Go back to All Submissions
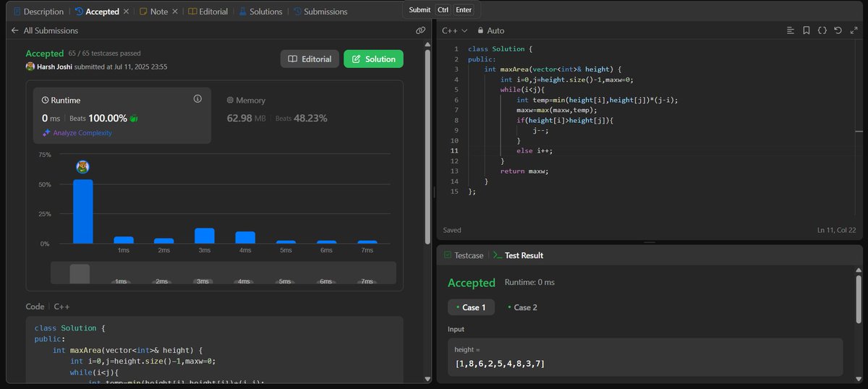This screenshot has width=868, height=389. 45,31
